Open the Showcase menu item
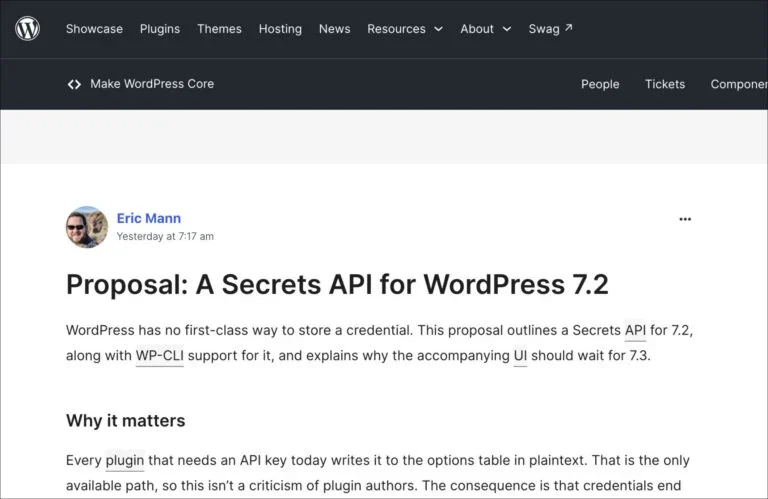 (95, 29)
